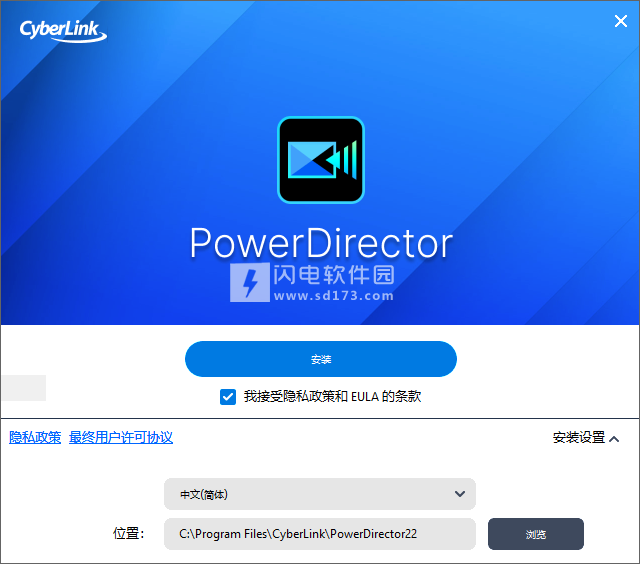
Task: Click the installation path input field
Action: (x=320, y=534)
